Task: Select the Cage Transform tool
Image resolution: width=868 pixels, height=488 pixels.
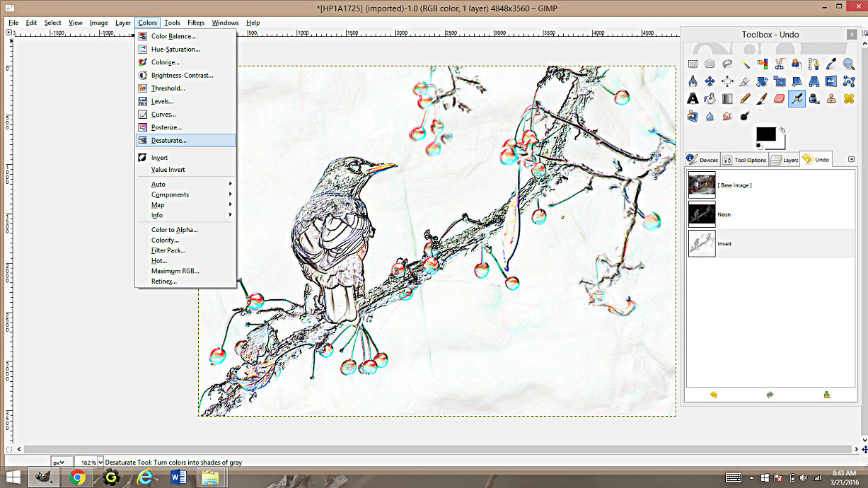Action: [x=848, y=81]
